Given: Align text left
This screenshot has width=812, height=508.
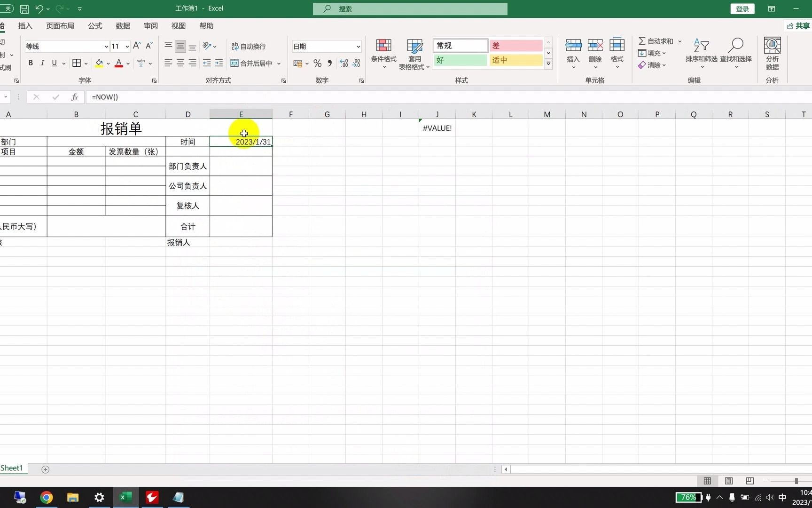Looking at the screenshot, I should [168, 63].
